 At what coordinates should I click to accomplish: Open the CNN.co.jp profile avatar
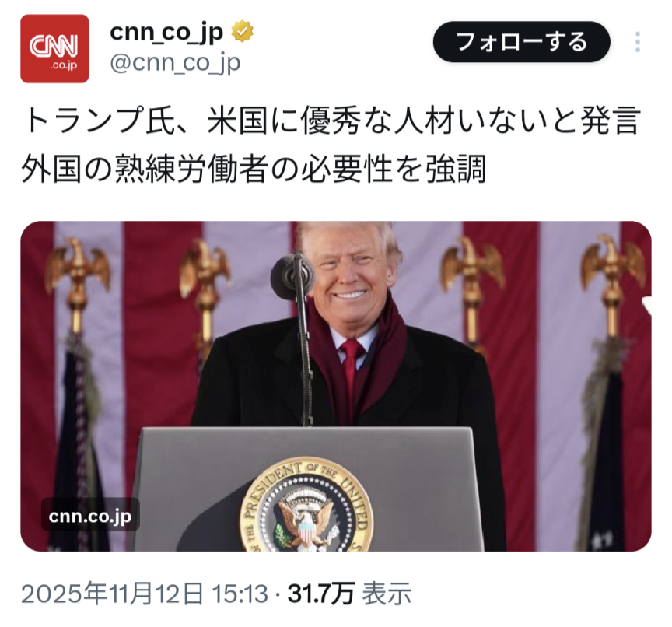[x=54, y=48]
